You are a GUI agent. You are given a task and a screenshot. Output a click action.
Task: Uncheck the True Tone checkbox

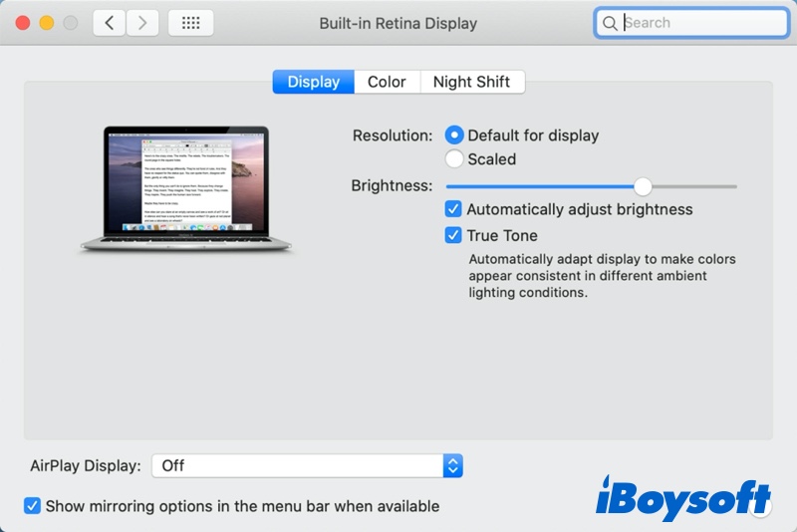click(x=454, y=235)
